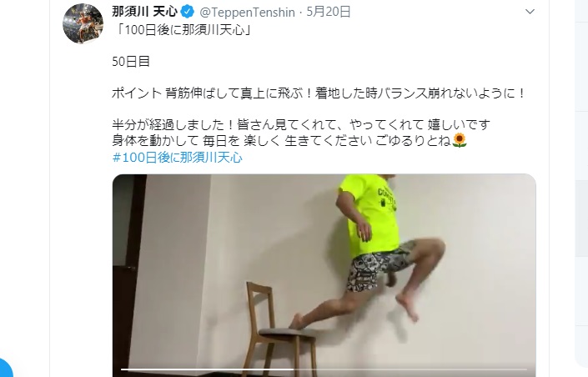The image size is (588, 377).
Task: Click the blue verified badge icon
Action: pos(187,12)
